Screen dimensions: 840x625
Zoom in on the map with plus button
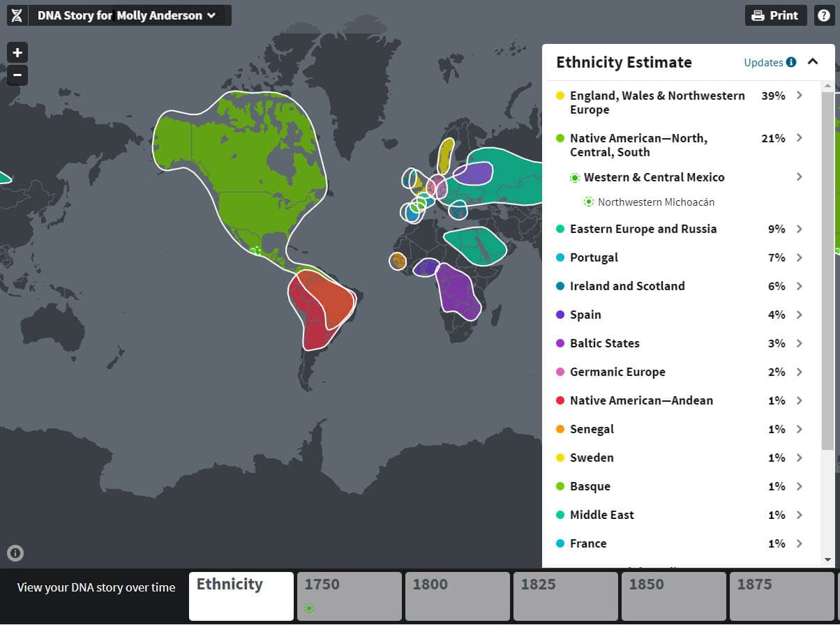point(17,52)
